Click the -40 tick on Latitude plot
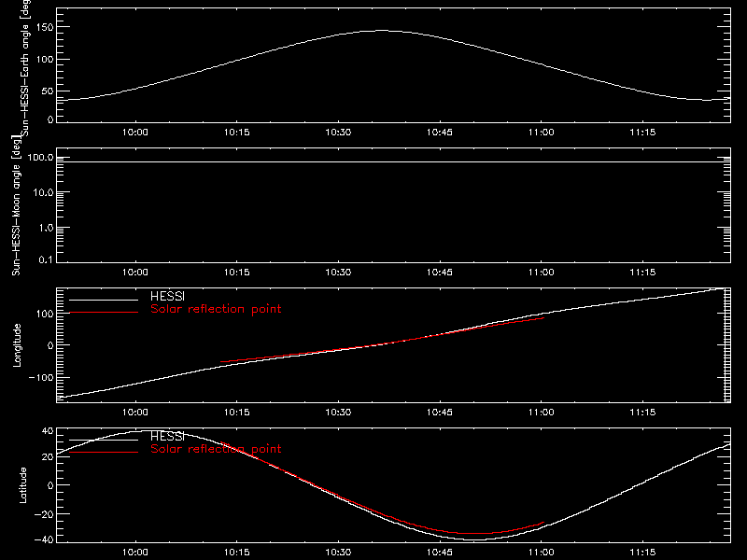 tap(44, 540)
